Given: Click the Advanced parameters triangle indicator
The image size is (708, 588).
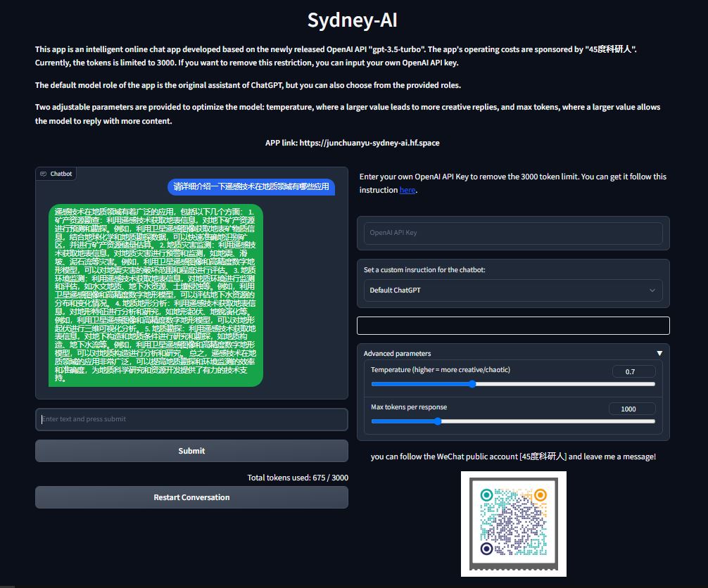Looking at the screenshot, I should (x=659, y=353).
